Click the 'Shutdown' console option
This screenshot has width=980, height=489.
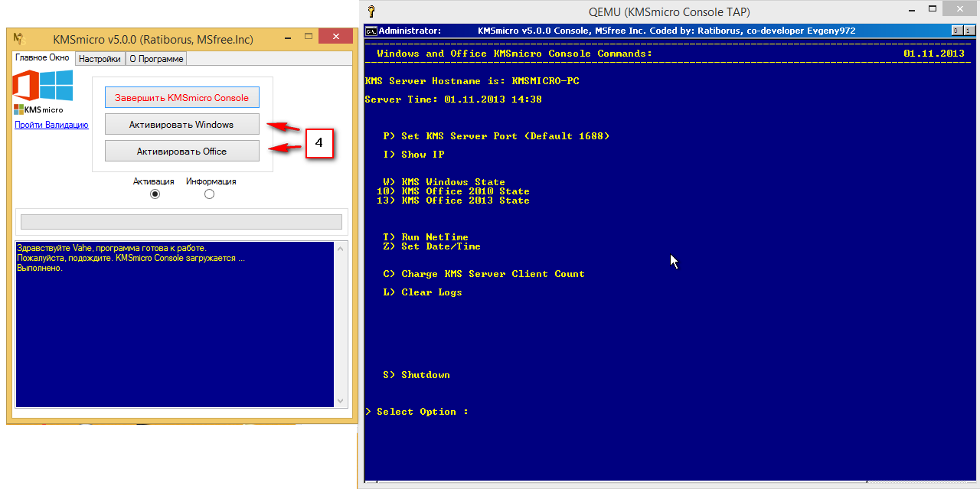pos(416,375)
